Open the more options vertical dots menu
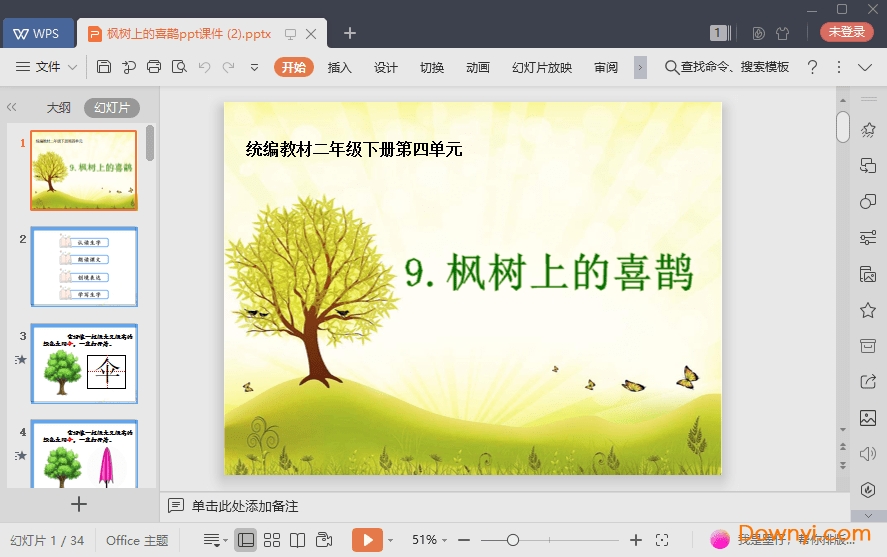887x557 pixels. point(839,67)
